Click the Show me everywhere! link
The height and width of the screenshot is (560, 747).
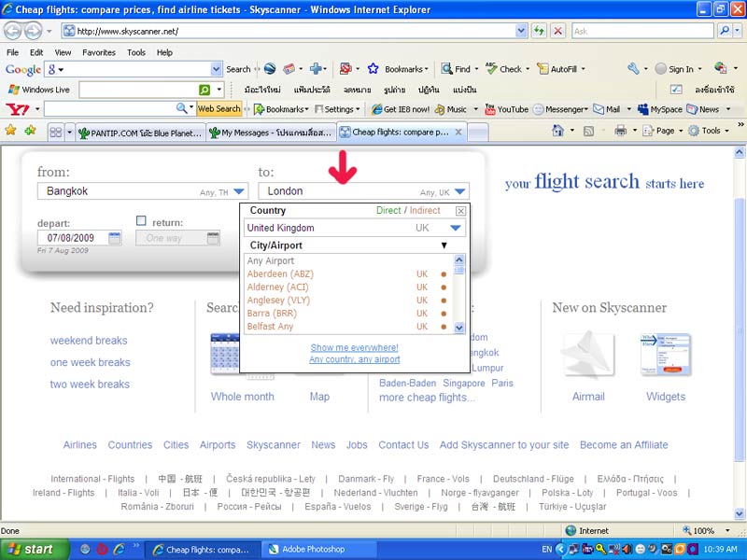[x=355, y=347]
